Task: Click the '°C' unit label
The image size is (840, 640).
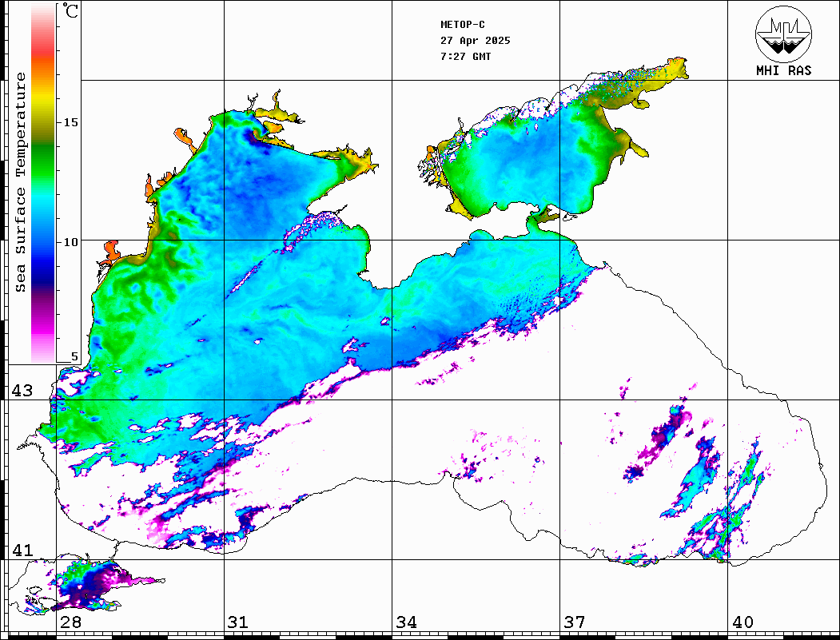Action: coord(70,11)
